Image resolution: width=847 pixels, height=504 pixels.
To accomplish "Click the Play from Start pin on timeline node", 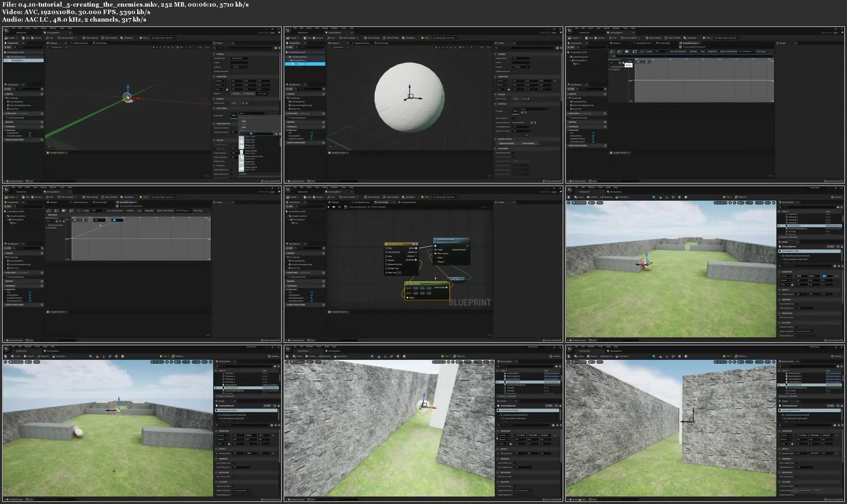I will click(386, 252).
